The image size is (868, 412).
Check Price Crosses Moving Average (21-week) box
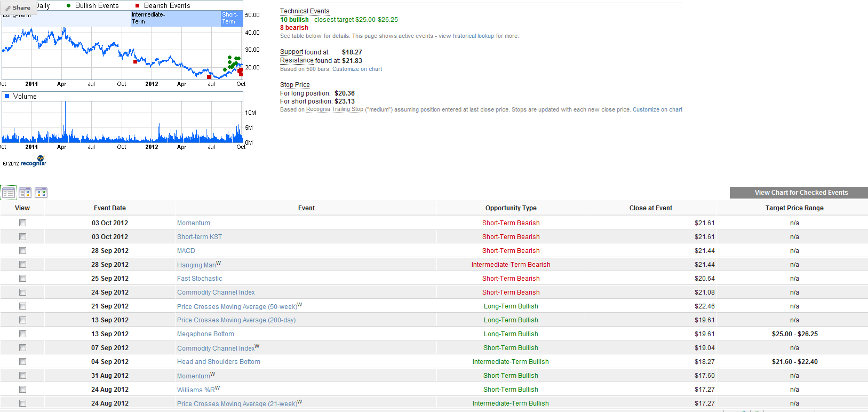coord(22,403)
